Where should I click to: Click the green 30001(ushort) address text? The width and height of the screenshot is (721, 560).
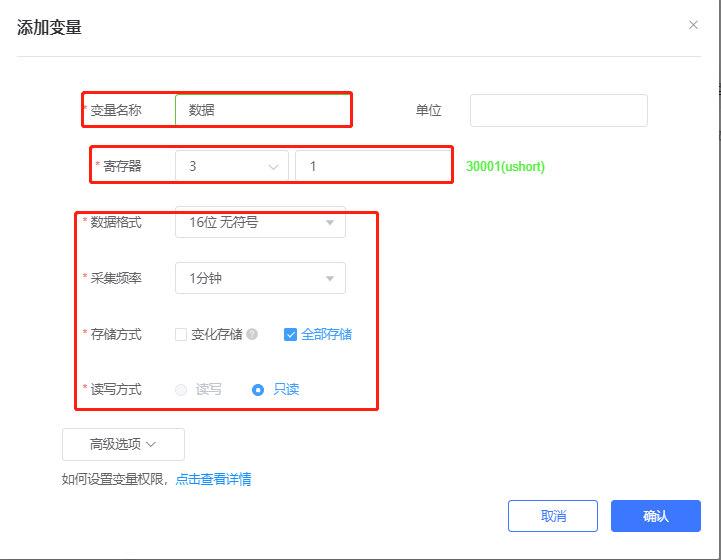(x=505, y=167)
